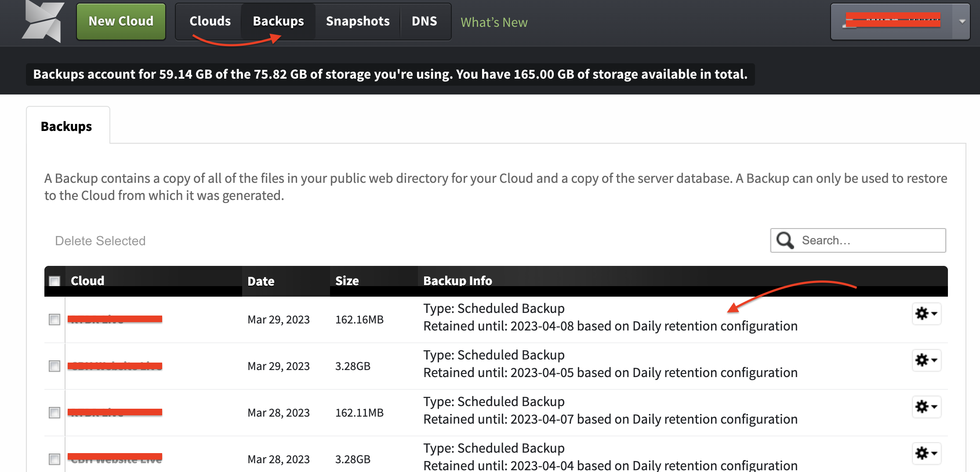
Task: Click Delete Selected above the backup table
Action: coord(100,240)
